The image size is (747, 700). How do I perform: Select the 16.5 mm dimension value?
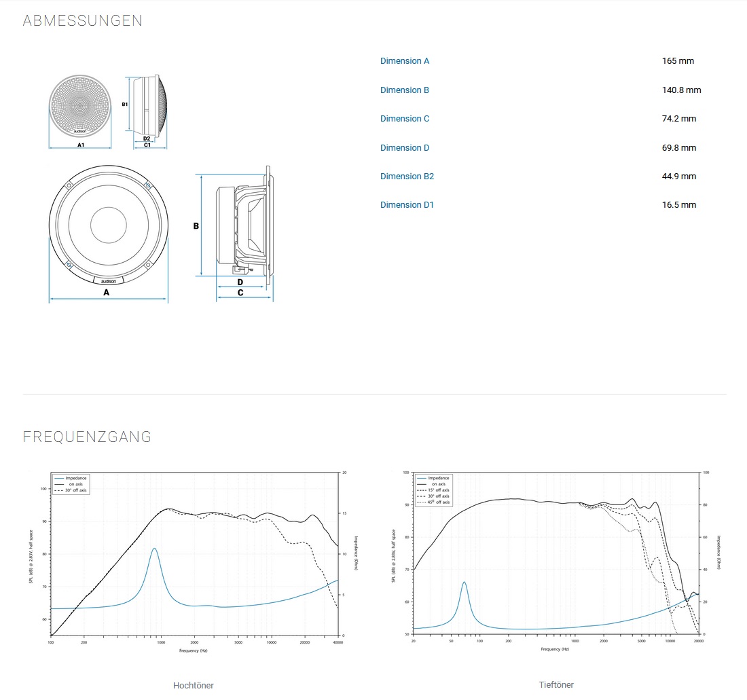679,205
